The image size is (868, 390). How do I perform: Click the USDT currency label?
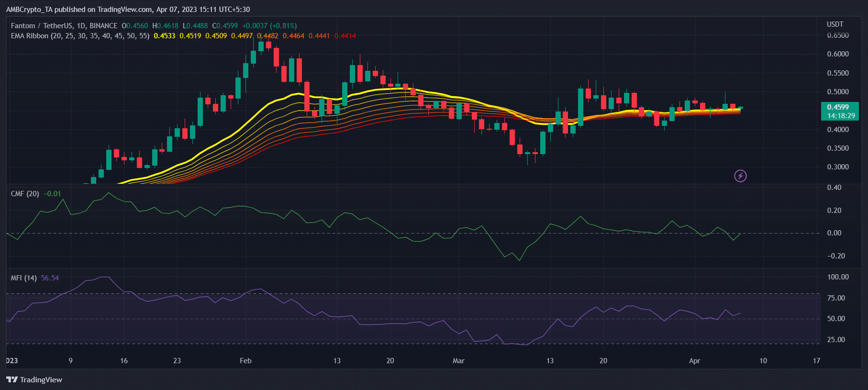(835, 24)
